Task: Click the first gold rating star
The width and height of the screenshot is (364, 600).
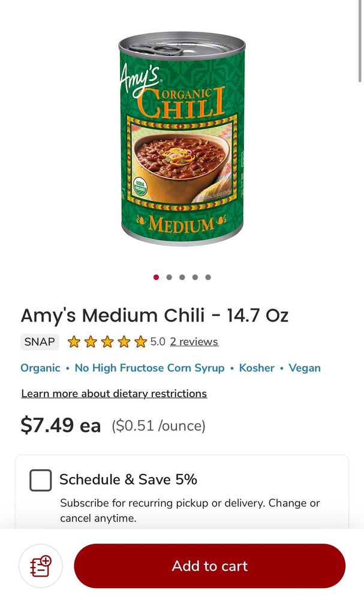Action: 73,342
